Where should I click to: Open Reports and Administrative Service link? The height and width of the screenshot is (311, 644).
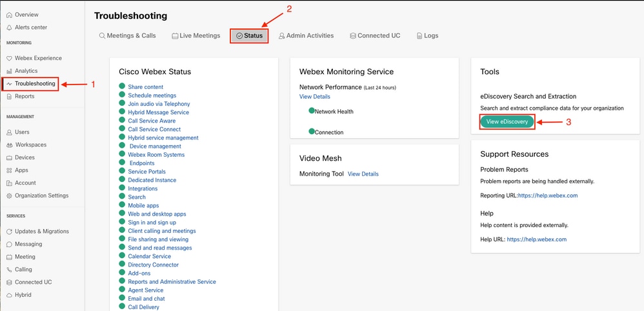point(172,282)
